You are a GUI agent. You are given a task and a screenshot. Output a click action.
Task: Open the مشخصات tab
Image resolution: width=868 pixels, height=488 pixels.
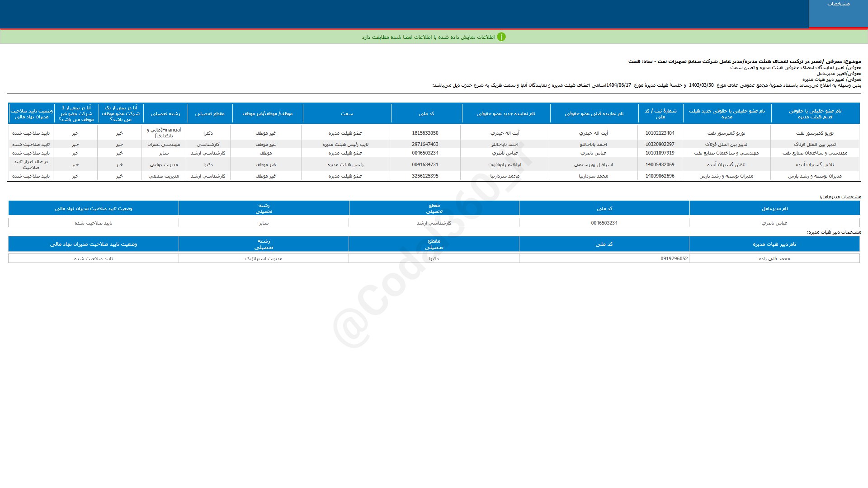tap(838, 4)
